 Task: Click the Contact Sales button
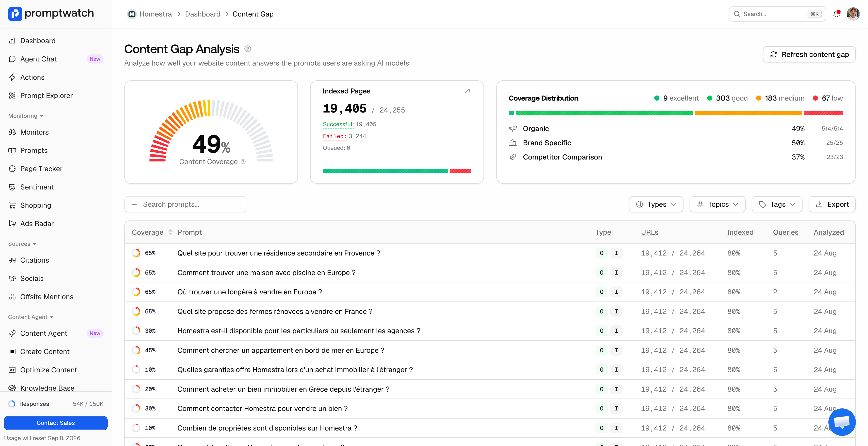(56, 423)
